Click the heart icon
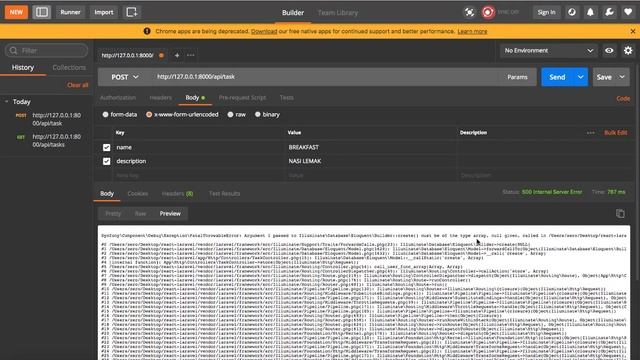This screenshot has width=640, height=360. click(628, 12)
